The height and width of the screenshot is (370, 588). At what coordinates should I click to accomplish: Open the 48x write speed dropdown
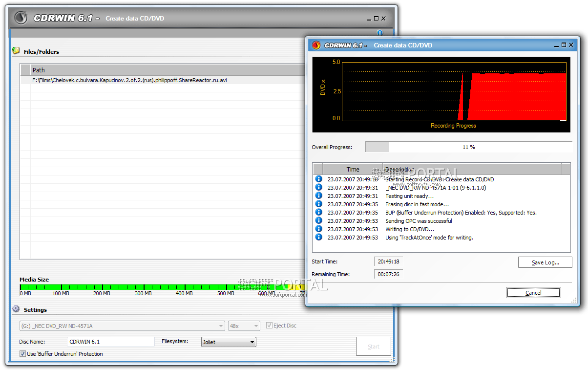point(244,326)
